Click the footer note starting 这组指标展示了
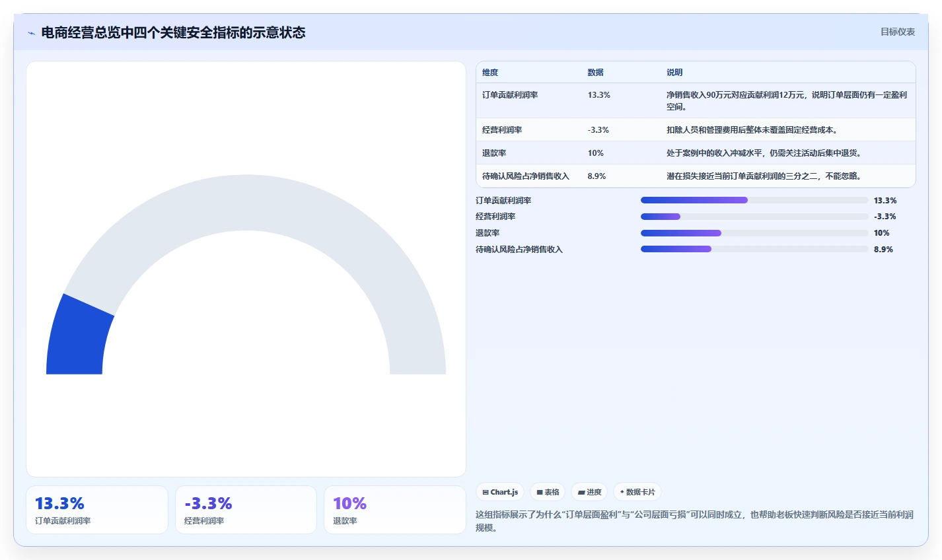 point(694,521)
